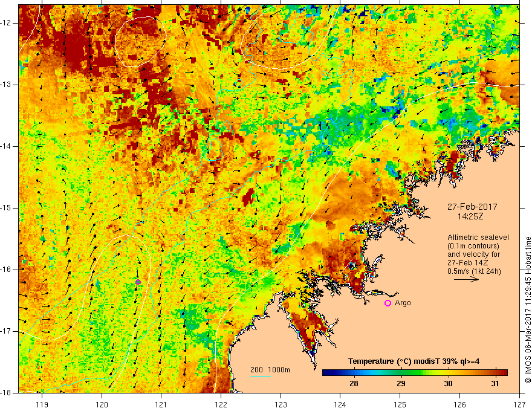532x411 pixels.
Task: Click the 123 longitude axis label
Action: tap(281, 404)
